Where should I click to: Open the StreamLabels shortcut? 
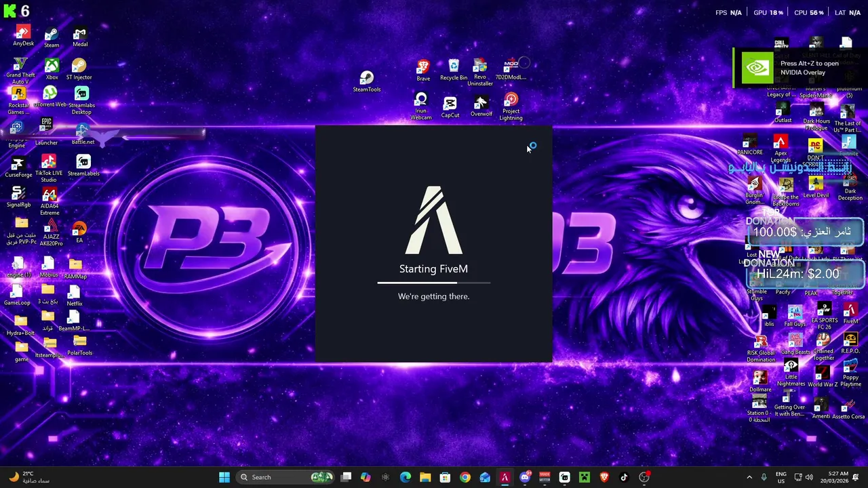(83, 166)
